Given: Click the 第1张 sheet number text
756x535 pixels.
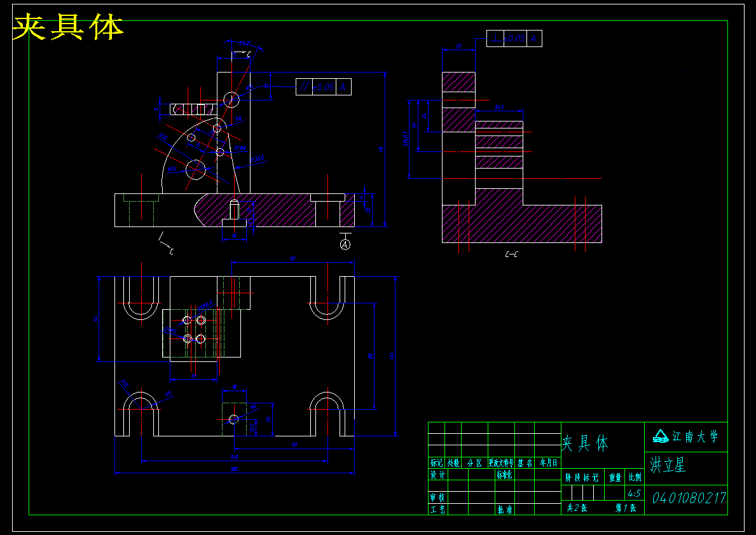Looking at the screenshot, I should 626,508.
